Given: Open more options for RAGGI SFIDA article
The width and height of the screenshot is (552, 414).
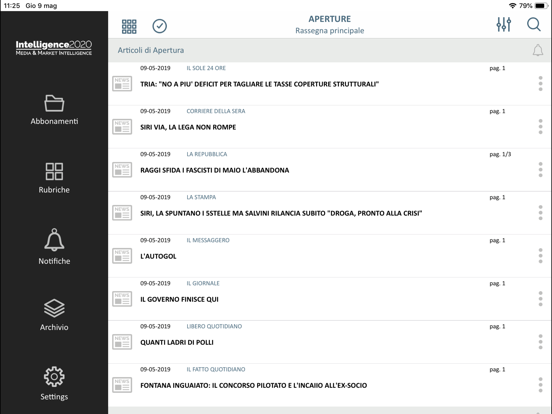Looking at the screenshot, I should [x=540, y=170].
